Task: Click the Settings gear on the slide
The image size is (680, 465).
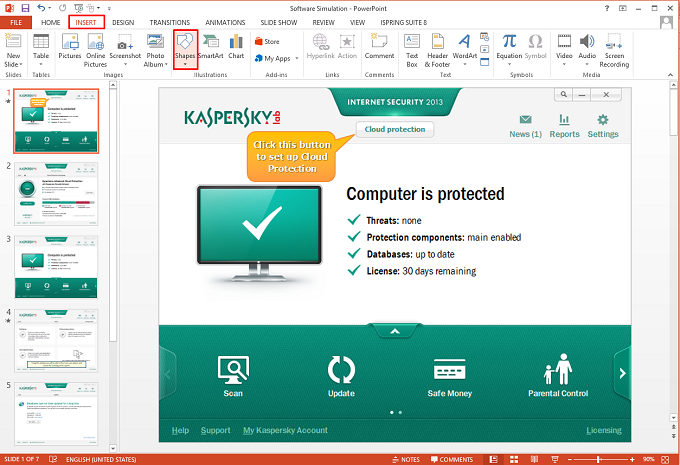Action: click(x=603, y=126)
